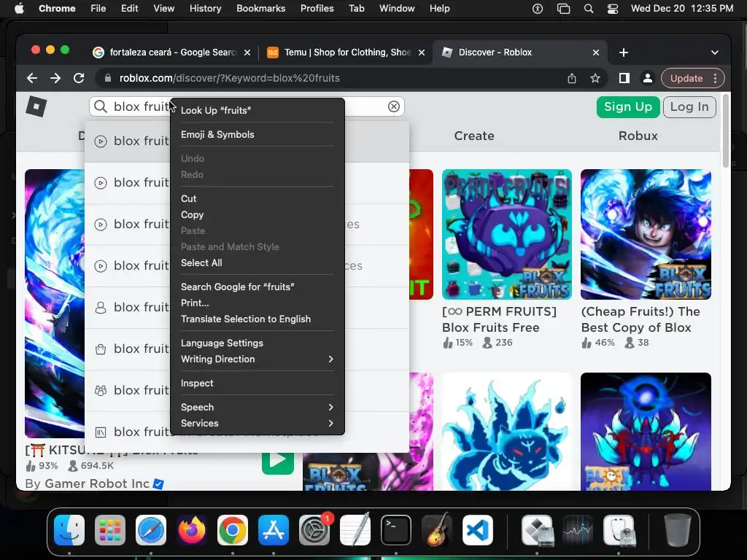
Task: Open the Chrome profile avatar icon
Action: (648, 78)
